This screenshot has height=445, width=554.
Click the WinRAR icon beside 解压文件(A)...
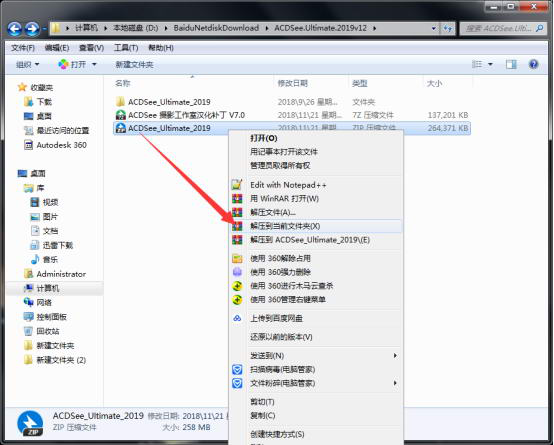click(237, 212)
